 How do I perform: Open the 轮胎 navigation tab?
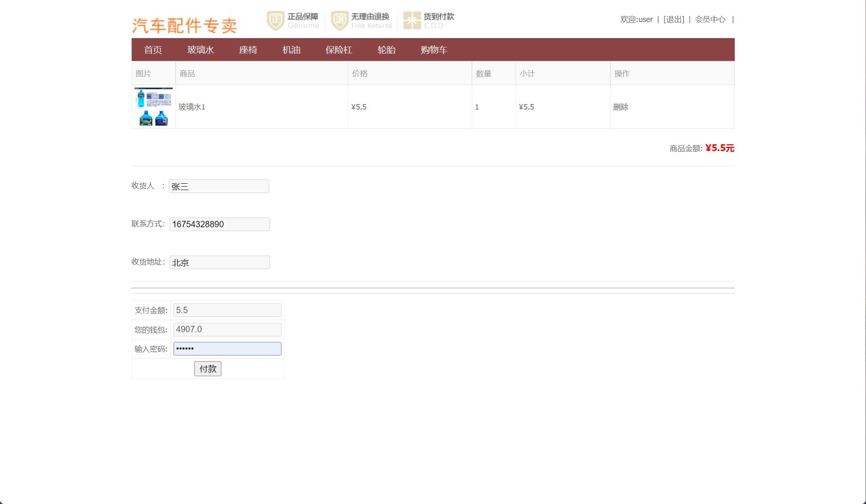386,50
